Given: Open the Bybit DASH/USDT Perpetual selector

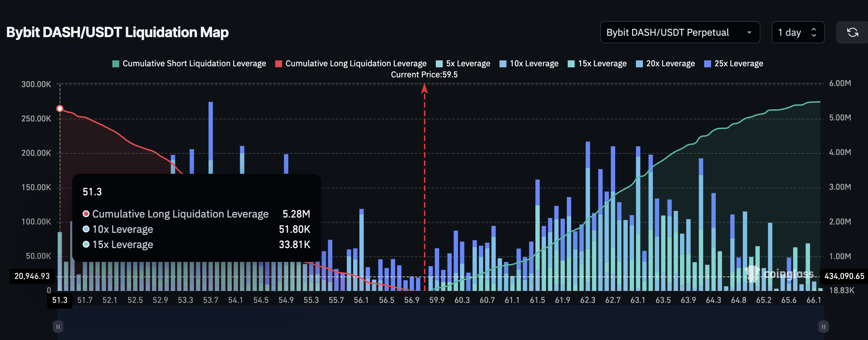Looking at the screenshot, I should coord(680,32).
